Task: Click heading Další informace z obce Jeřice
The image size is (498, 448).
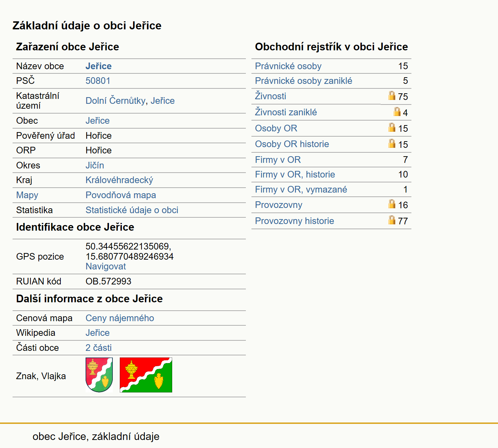Action: point(89,299)
